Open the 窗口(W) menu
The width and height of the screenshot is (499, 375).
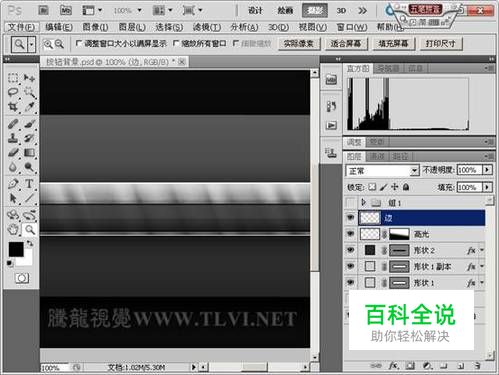[x=352, y=27]
